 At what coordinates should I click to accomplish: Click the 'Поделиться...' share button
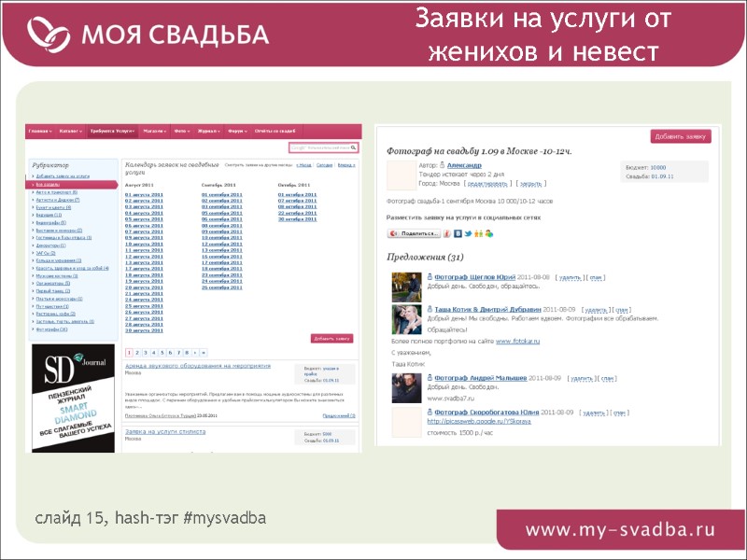pos(414,233)
